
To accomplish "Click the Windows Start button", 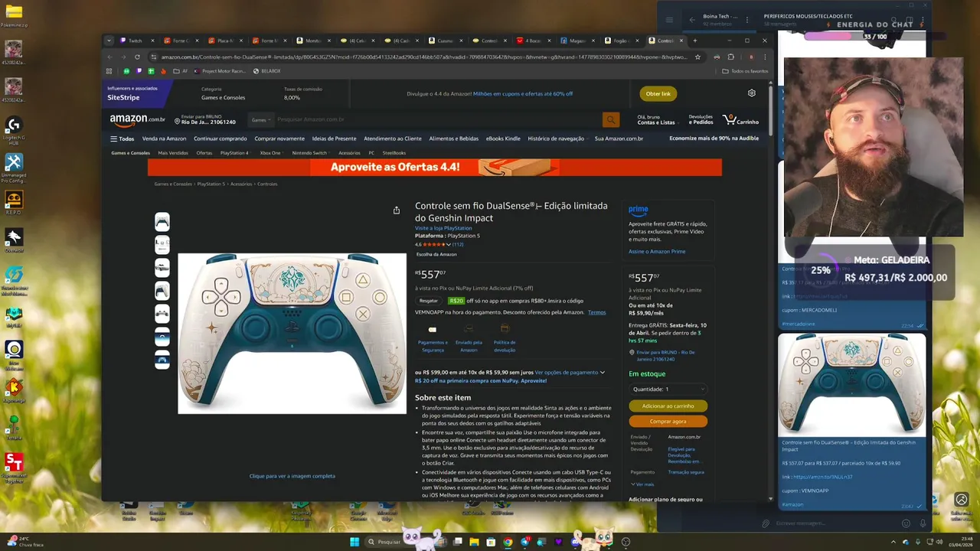I will [354, 542].
